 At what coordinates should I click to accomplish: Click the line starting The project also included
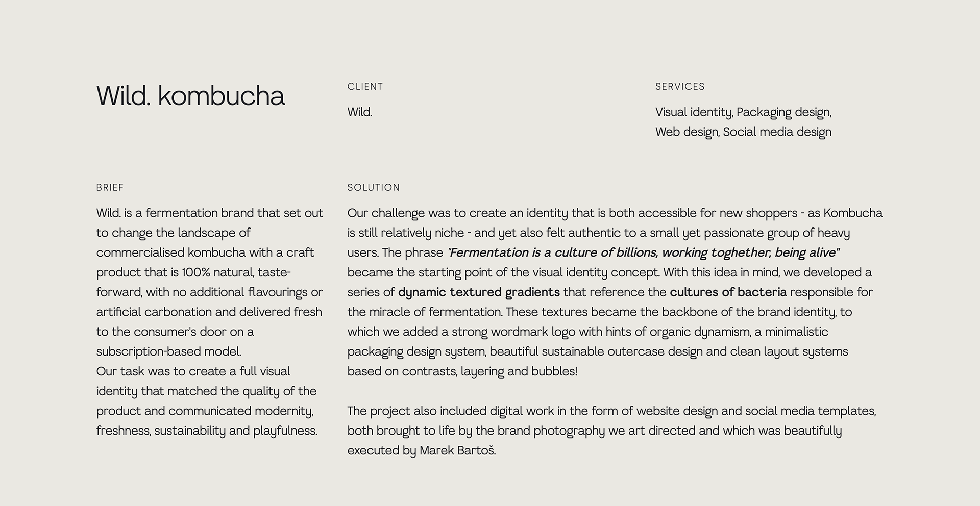click(x=611, y=411)
